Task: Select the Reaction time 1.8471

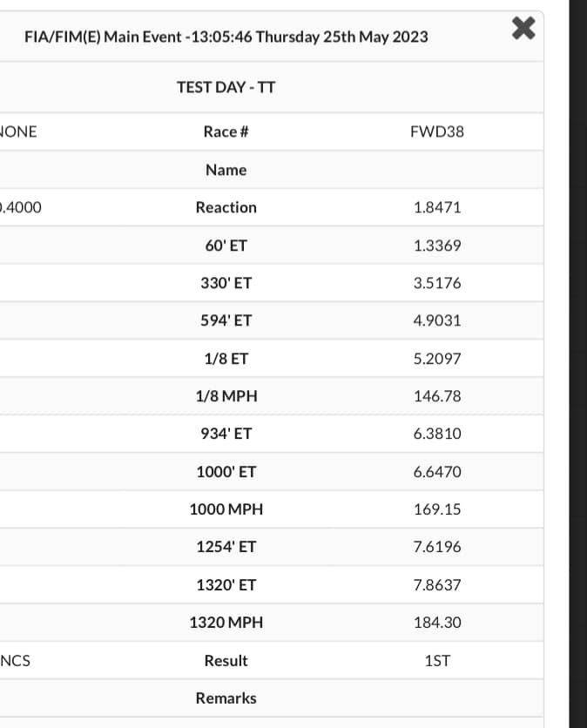Action: [x=437, y=207]
